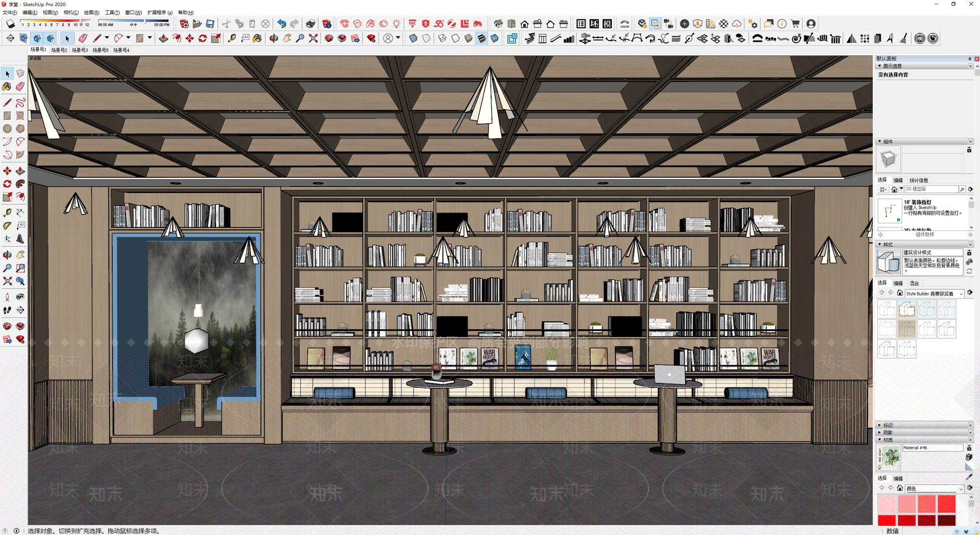The height and width of the screenshot is (535, 980).
Task: Open the 统计信息 tab in components panel
Action: pyautogui.click(x=919, y=180)
